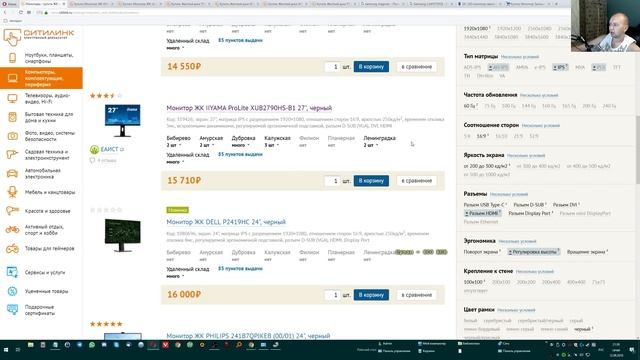Toggle the 100x100 wall mount filter
This screenshot has width=640, height=360.
point(474,282)
